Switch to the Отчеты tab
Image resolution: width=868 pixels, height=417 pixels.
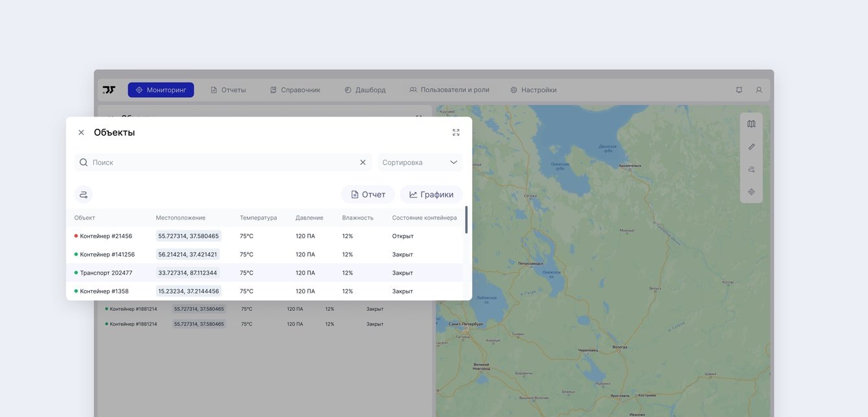tap(228, 90)
